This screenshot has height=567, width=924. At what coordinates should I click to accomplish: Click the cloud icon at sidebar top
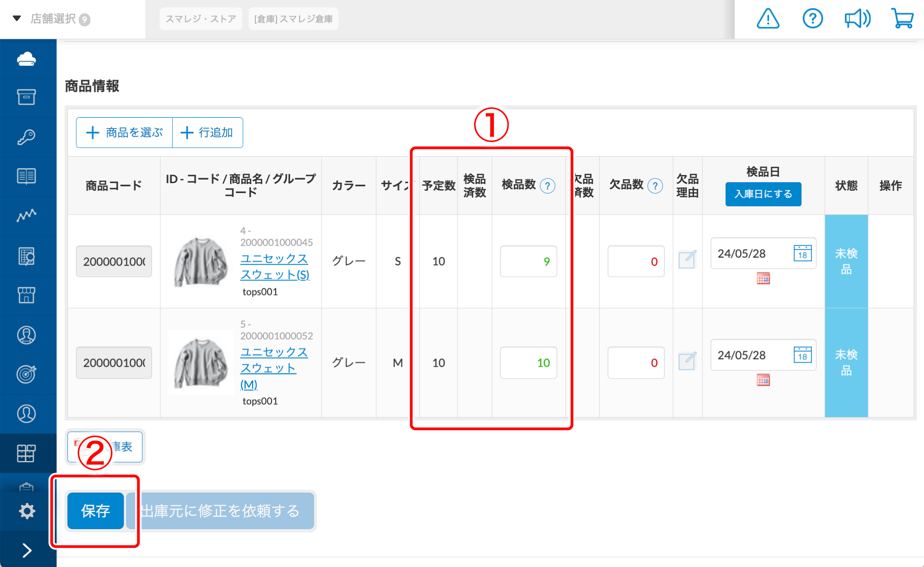(x=27, y=59)
